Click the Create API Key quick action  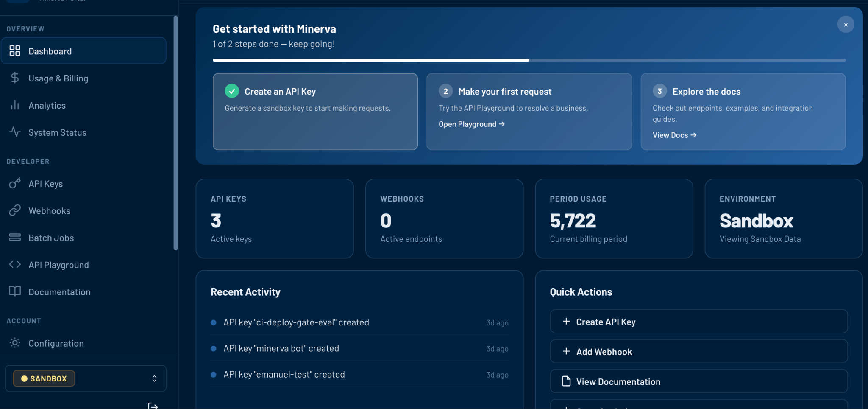click(x=698, y=322)
